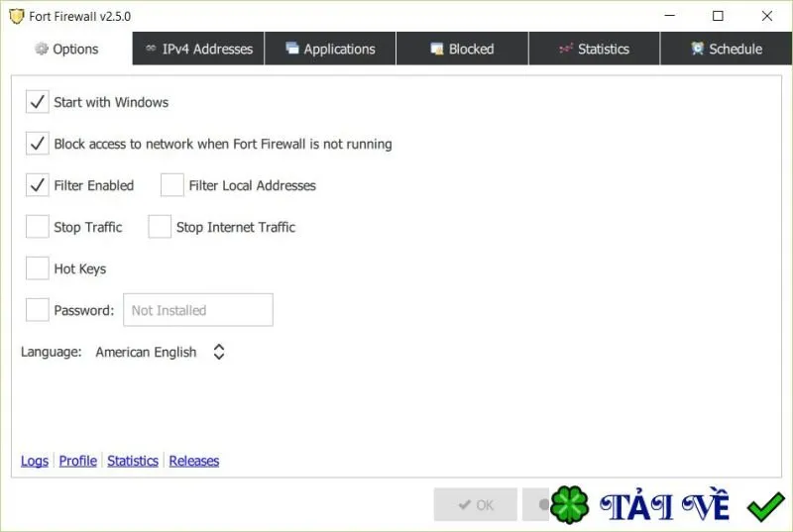The image size is (793, 532).
Task: Minimize the Fort Firewall window
Action: coord(670,16)
